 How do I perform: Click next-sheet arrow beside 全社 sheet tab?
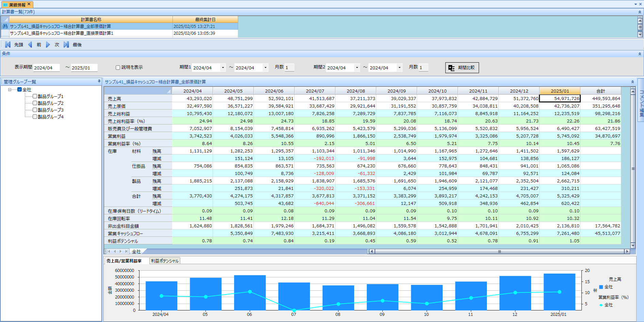click(120, 252)
